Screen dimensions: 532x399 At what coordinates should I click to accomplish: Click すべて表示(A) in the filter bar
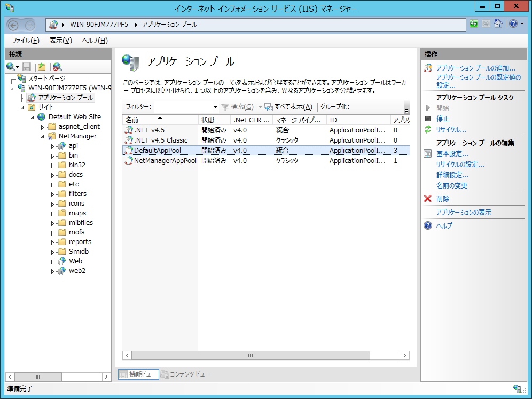[x=289, y=107]
